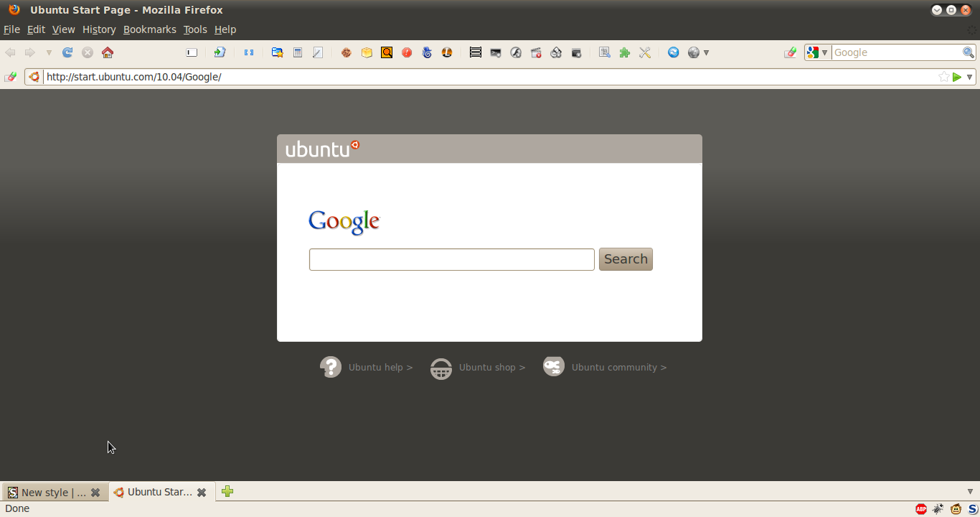Click the blue circular sync icon
The width and height of the screenshot is (980, 517).
(x=674, y=52)
